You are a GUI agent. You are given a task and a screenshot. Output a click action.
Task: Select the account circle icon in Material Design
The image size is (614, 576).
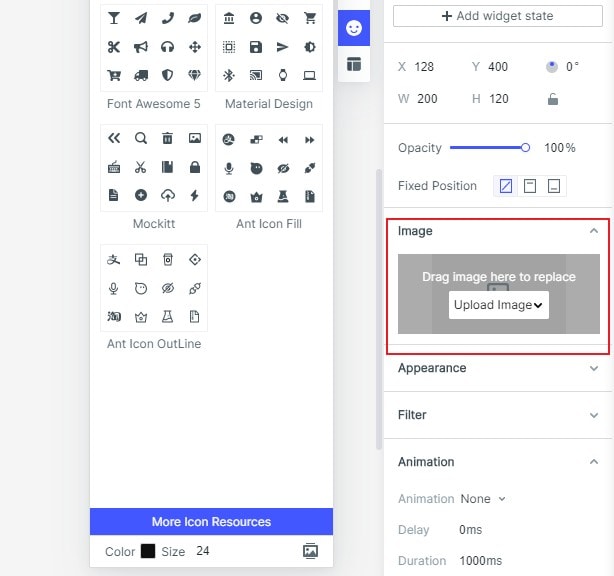(256, 18)
